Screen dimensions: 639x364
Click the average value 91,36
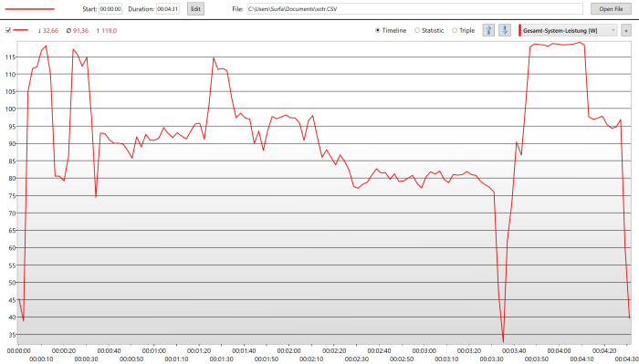[80, 30]
